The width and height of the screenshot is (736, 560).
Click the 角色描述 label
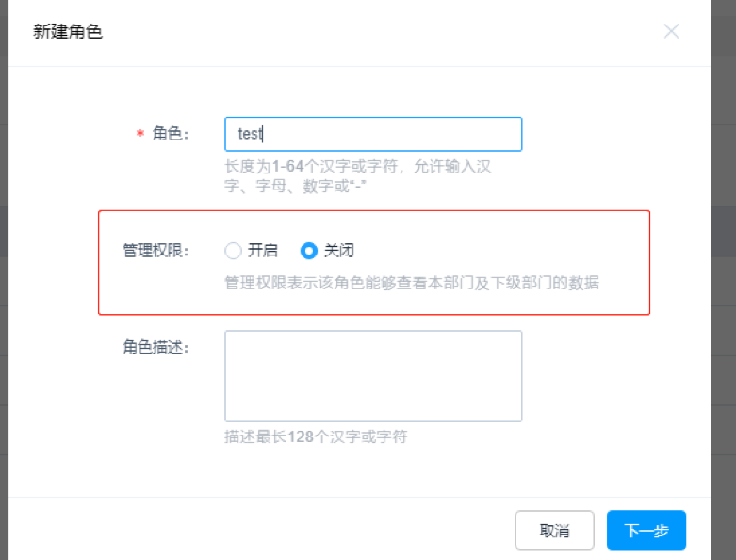(155, 347)
